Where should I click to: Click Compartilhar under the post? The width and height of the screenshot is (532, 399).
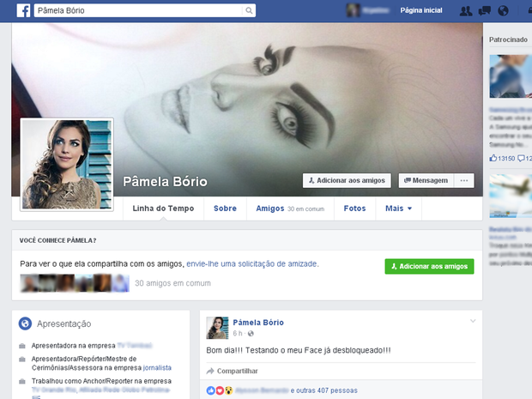click(x=232, y=371)
